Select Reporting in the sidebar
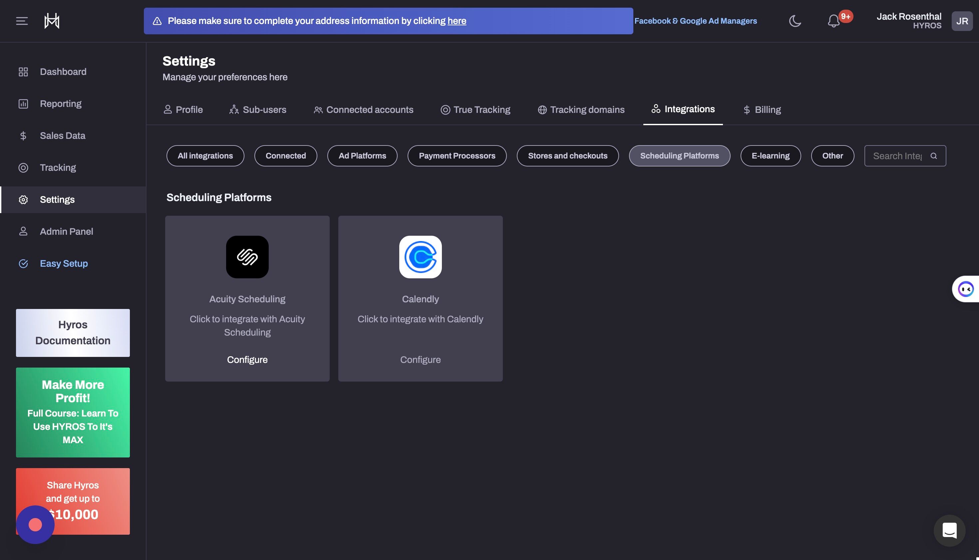This screenshot has height=560, width=979. coord(60,103)
